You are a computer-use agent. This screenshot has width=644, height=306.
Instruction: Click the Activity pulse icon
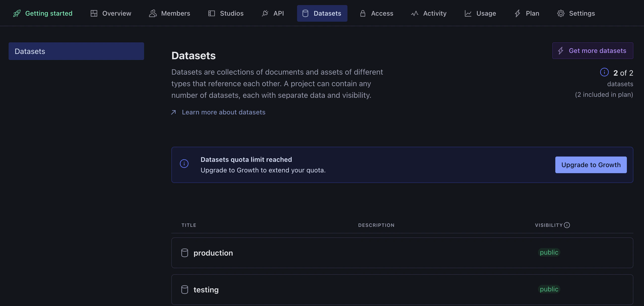(415, 13)
